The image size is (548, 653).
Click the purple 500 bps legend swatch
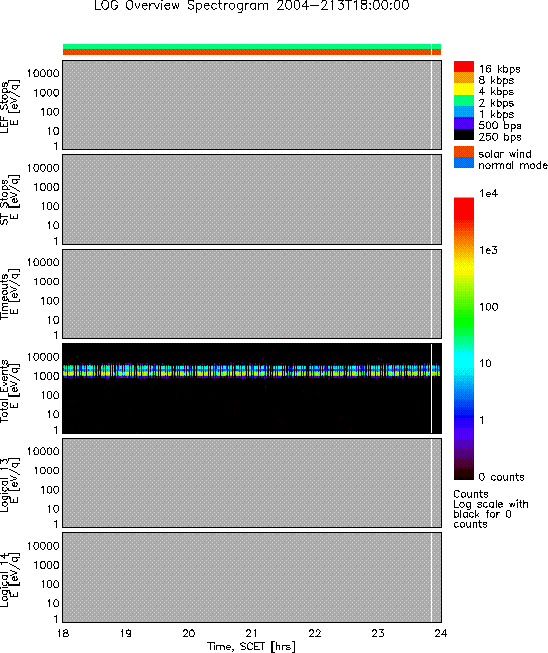(x=464, y=123)
